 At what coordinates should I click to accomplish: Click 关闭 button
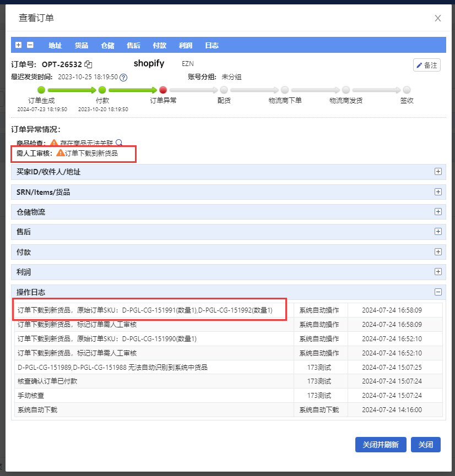click(x=425, y=445)
